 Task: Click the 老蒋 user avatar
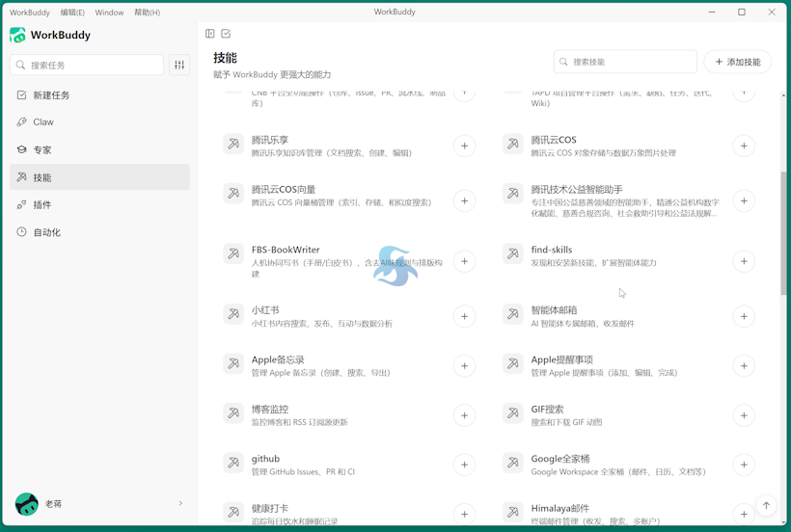click(27, 504)
